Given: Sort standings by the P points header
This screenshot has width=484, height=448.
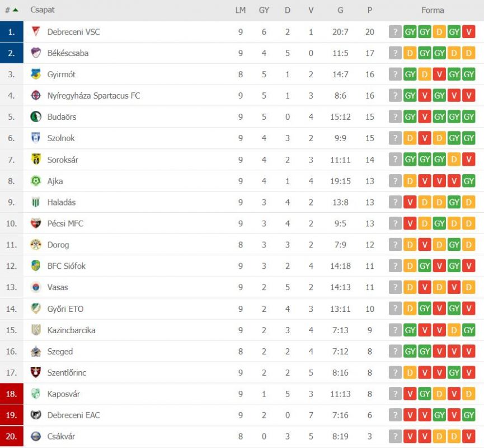Looking at the screenshot, I should click(x=370, y=10).
